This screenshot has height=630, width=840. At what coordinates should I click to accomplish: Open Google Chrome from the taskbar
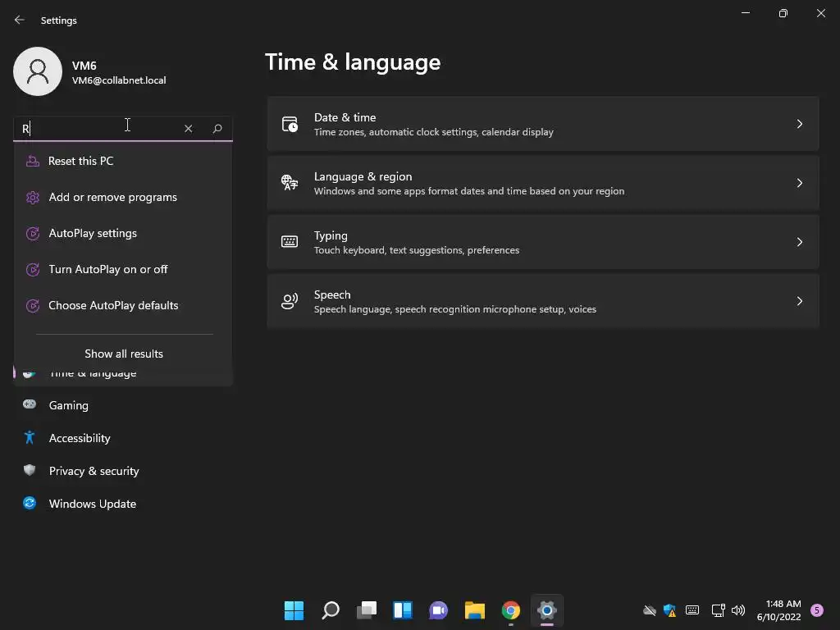(510, 610)
